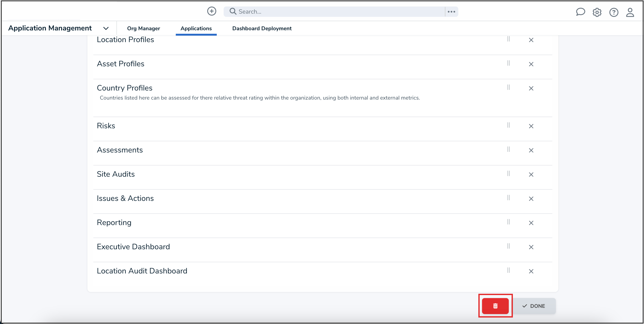Remove Risks with its X icon

(x=531, y=126)
